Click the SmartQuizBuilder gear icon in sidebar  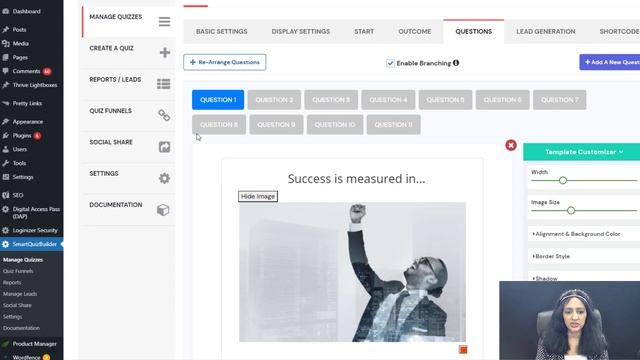(6, 244)
